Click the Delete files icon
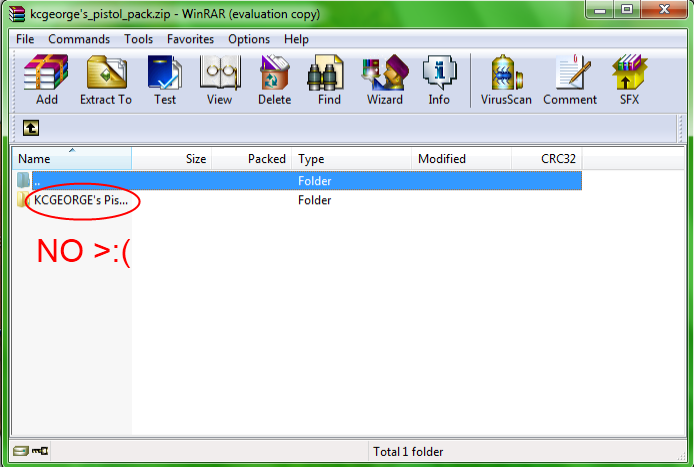 tap(274, 80)
